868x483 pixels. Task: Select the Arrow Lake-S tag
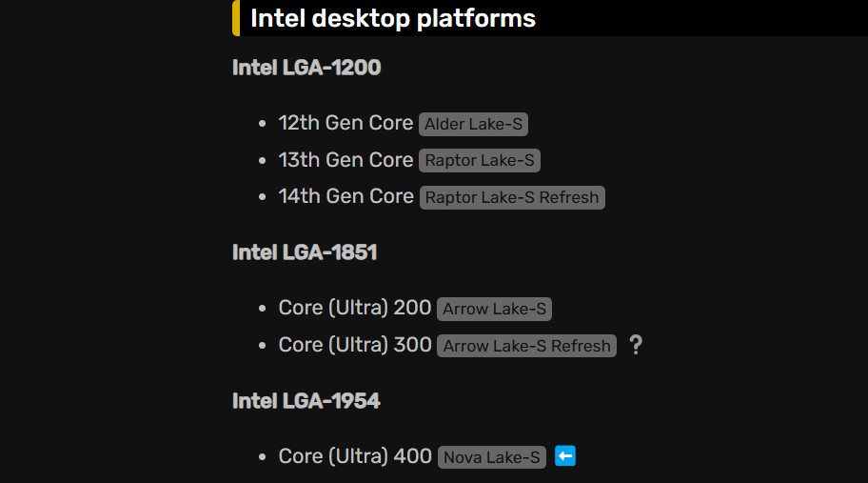point(495,309)
